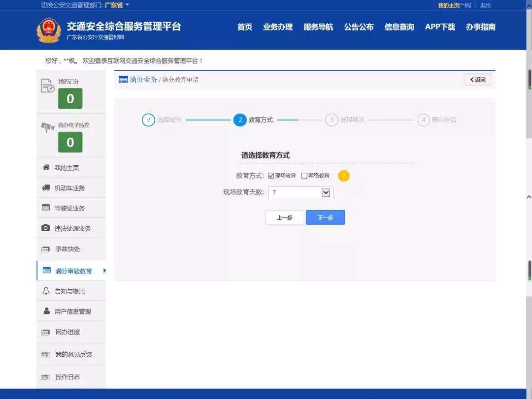Uncheck the 现场教育 checkbox

tap(271, 175)
